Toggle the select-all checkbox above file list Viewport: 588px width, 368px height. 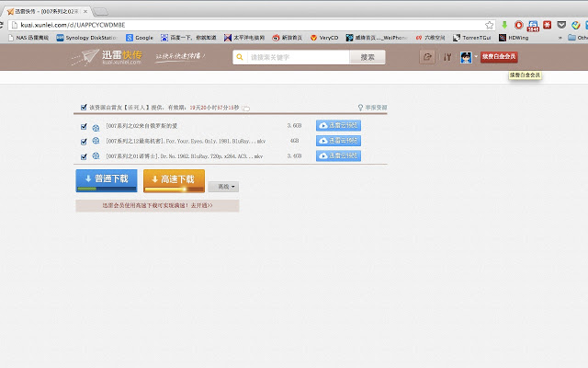click(x=84, y=108)
